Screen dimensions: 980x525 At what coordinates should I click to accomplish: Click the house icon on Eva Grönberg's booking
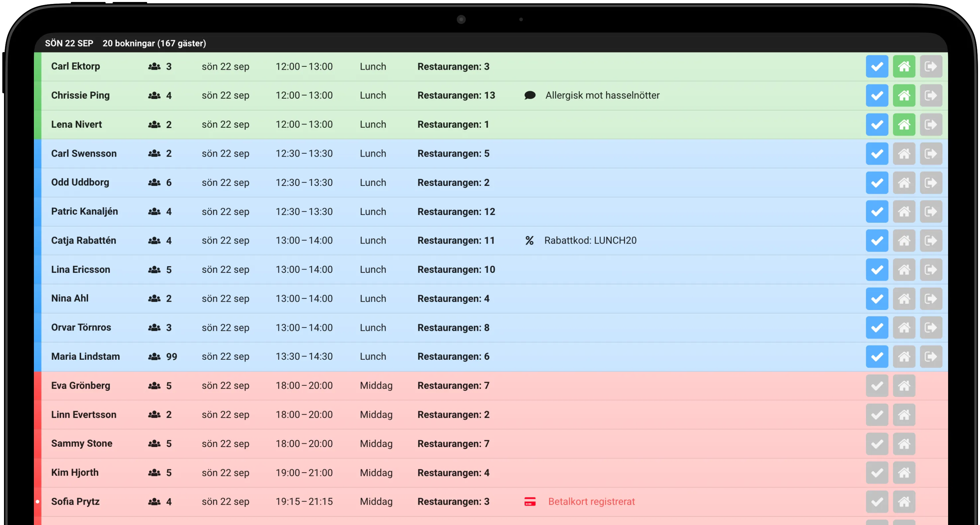(x=904, y=386)
